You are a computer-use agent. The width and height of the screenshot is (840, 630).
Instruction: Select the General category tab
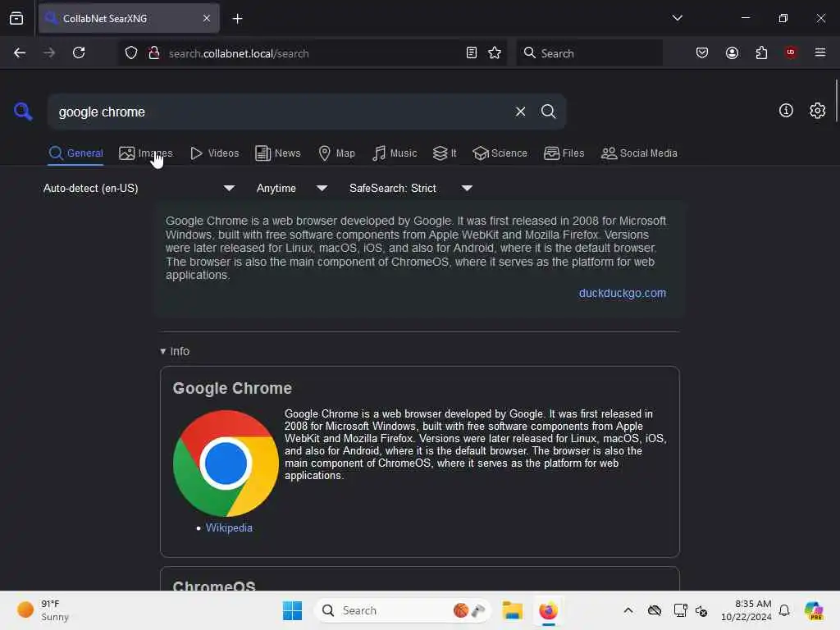click(75, 153)
